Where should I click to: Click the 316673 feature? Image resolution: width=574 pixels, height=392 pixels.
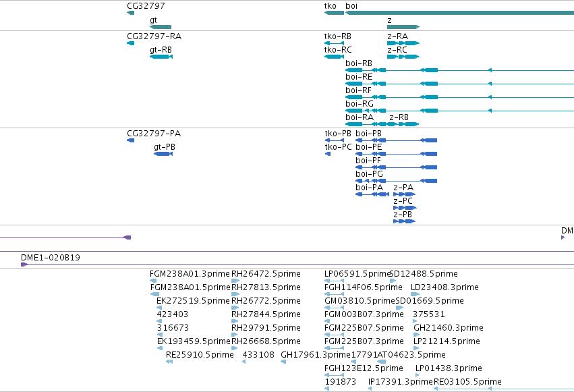pos(159,335)
